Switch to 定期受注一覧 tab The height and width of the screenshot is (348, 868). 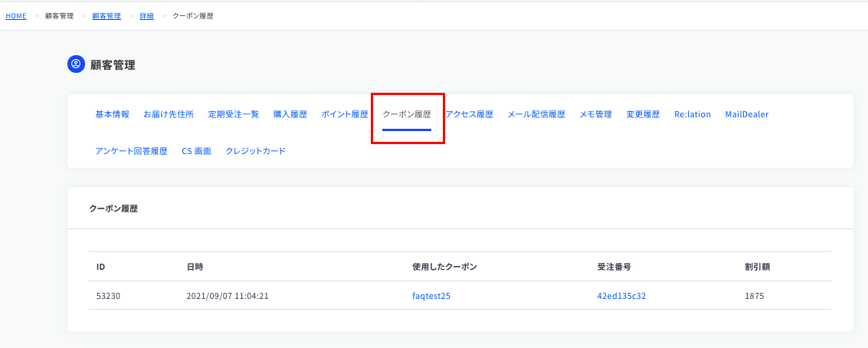pyautogui.click(x=234, y=115)
